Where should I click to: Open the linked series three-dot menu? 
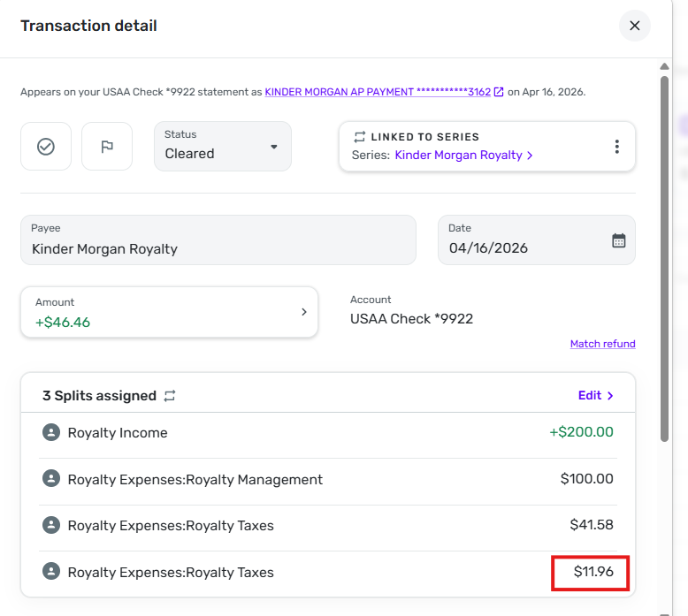pyautogui.click(x=617, y=147)
